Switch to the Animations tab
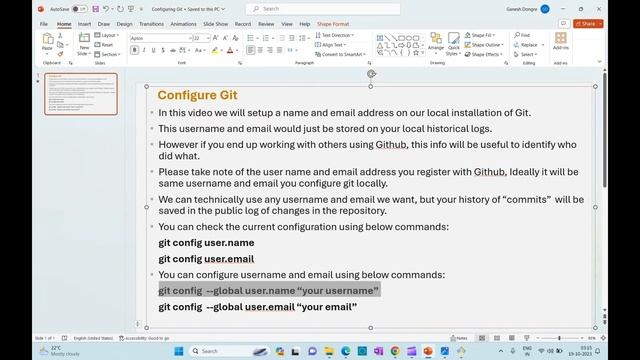640x360 pixels. 183,24
